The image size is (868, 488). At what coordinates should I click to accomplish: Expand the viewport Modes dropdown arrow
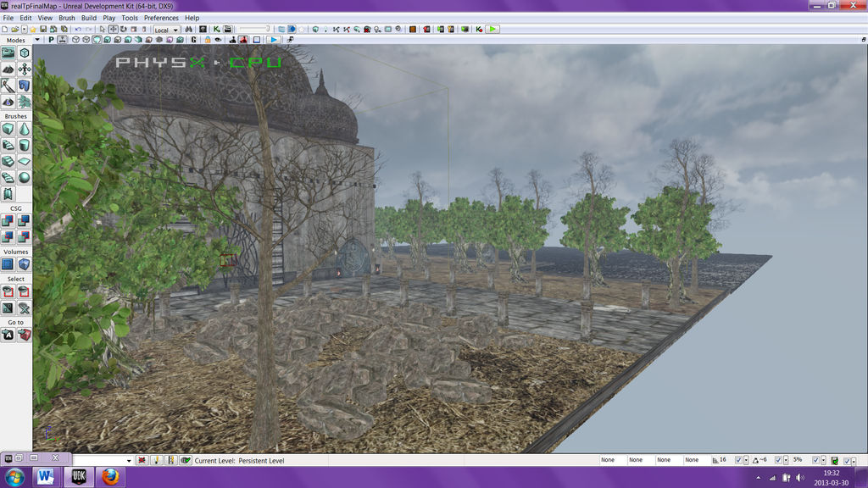[x=37, y=40]
